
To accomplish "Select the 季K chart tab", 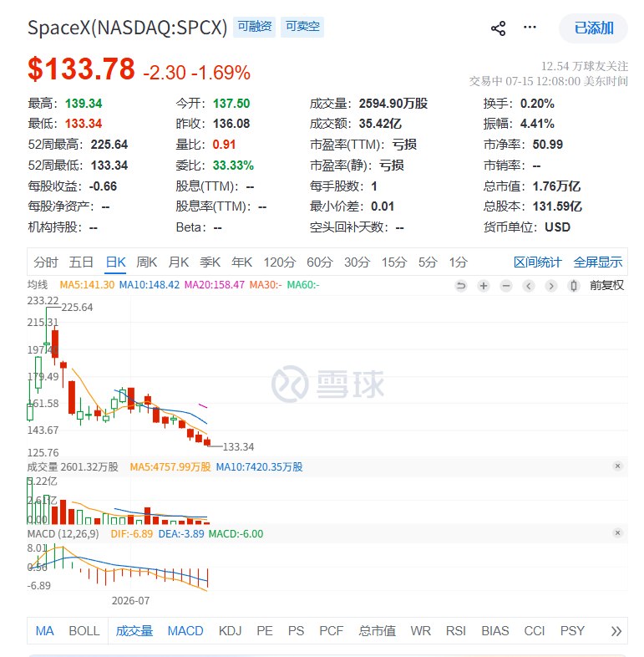I will pyautogui.click(x=210, y=262).
